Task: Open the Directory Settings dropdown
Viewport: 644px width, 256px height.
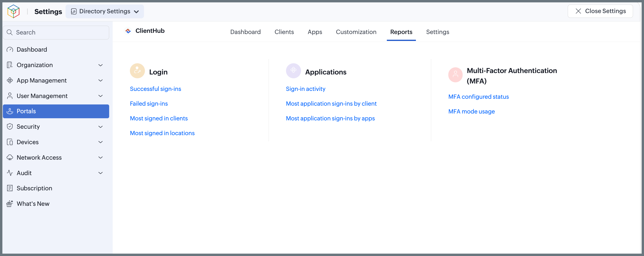Action: (x=105, y=11)
